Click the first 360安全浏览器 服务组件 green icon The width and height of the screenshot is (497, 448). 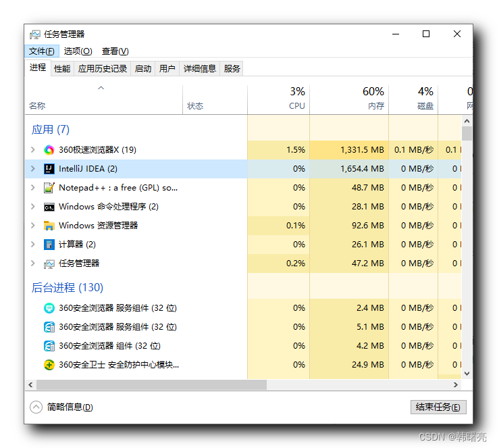click(x=49, y=308)
